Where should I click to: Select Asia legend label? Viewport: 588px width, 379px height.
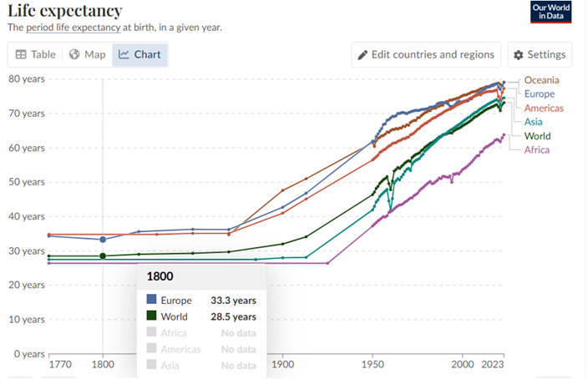tap(533, 122)
